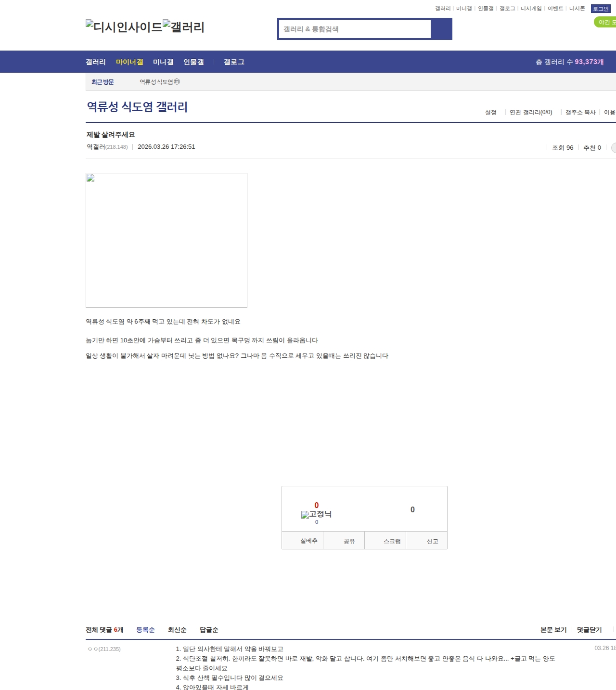Open 갤로그 in the top utility links
Viewport: 616px width, 690px height.
pos(507,9)
